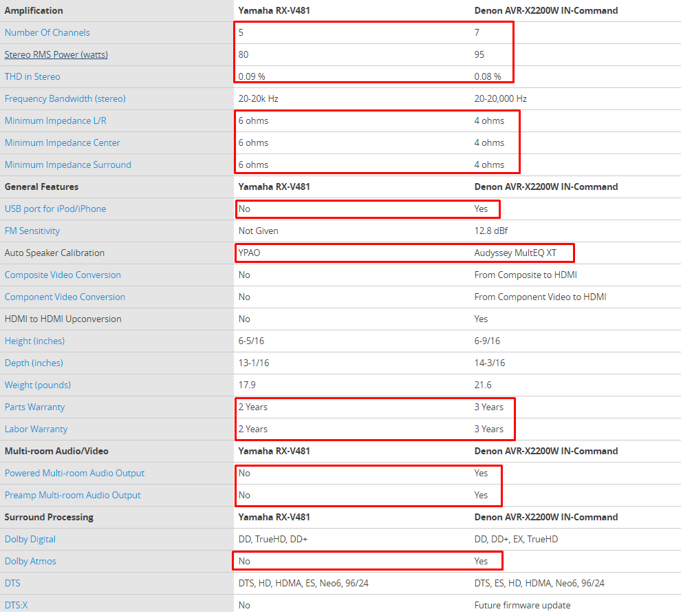This screenshot has width=681, height=616.
Task: Select the 20-20,000 Hz bandwidth value
Action: [x=500, y=98]
